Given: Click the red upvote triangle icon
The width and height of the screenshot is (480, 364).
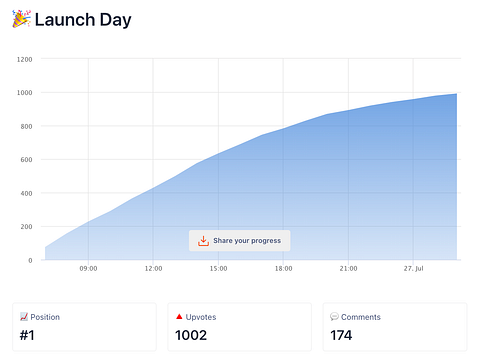Looking at the screenshot, I should (179, 316).
